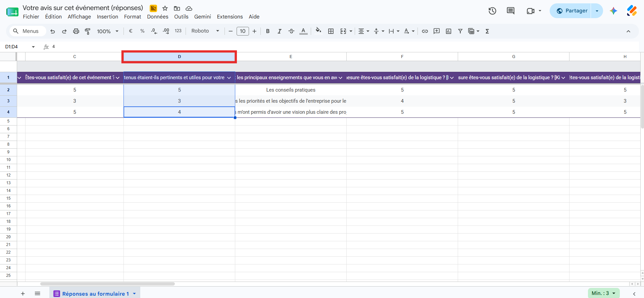Create a filter with funnel icon
This screenshot has width=644, height=298.
coord(460,31)
